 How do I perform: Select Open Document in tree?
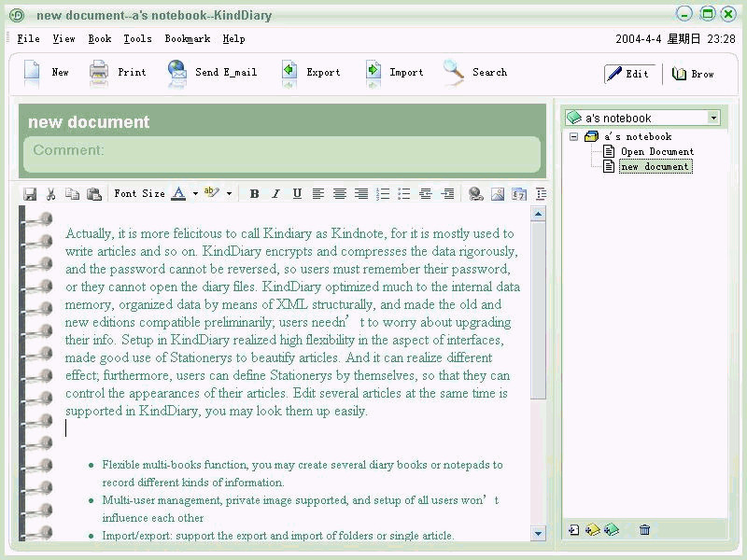pos(657,152)
